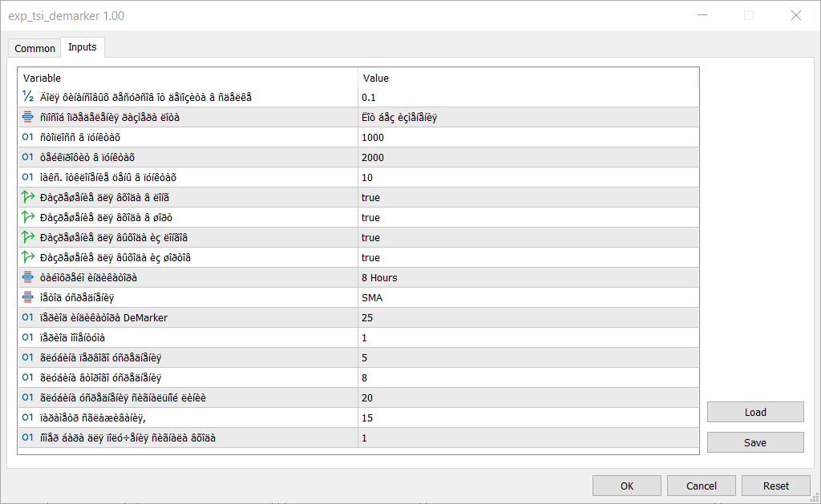Click the integer icon beside the 5 value row
The width and height of the screenshot is (821, 504).
point(28,357)
